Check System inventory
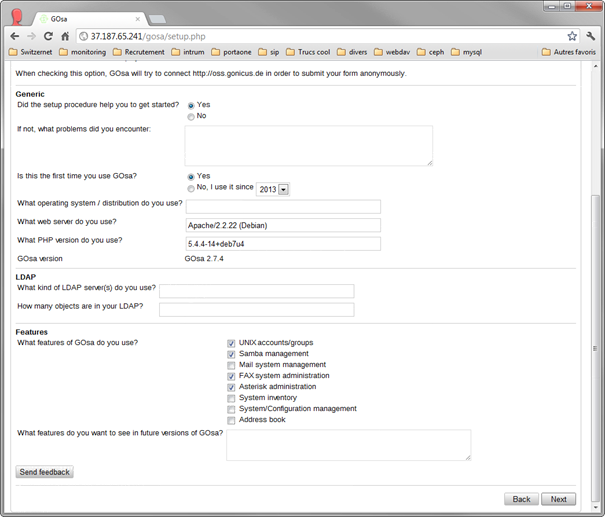 (231, 398)
